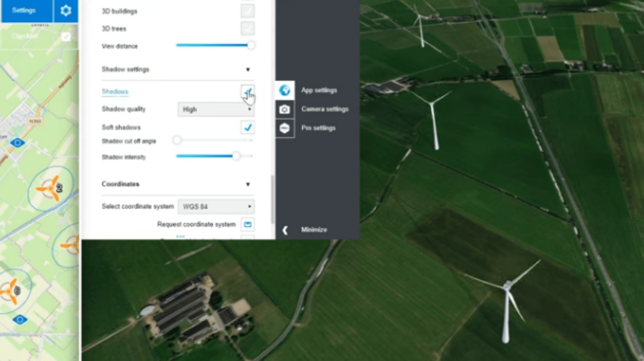Click the '3D buildings' label

[x=119, y=11]
